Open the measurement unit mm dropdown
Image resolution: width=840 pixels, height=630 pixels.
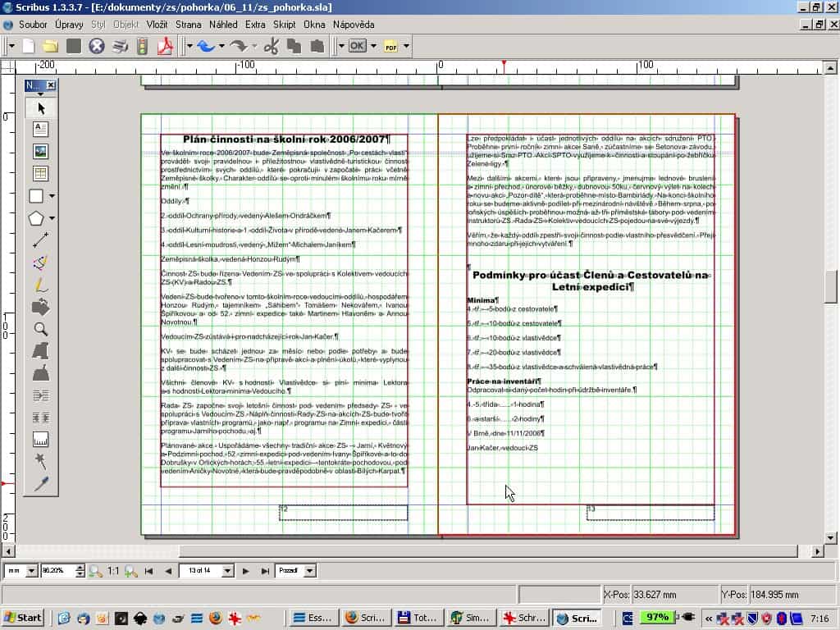pyautogui.click(x=32, y=570)
